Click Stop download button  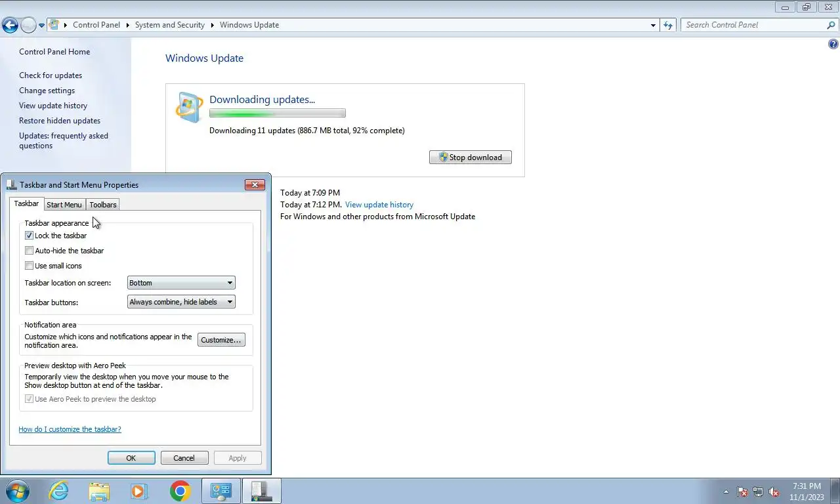click(x=471, y=157)
